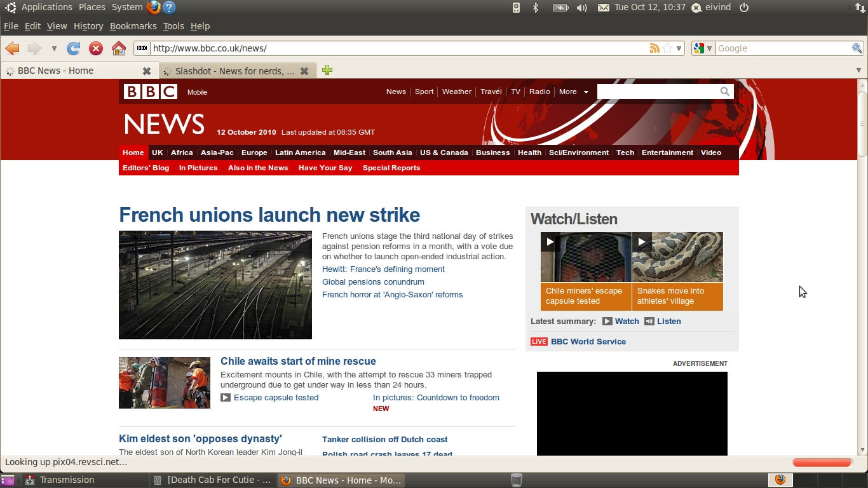Open the battery status indicator

(560, 8)
